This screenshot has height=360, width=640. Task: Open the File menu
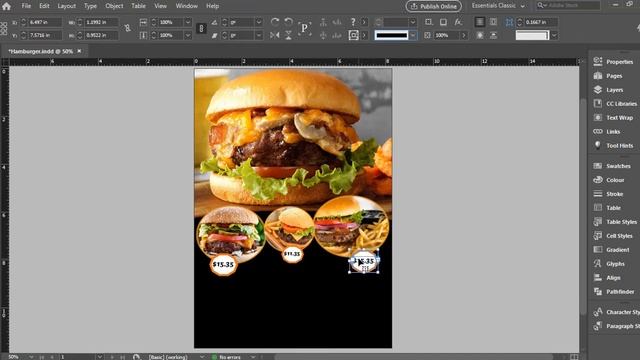[x=26, y=6]
